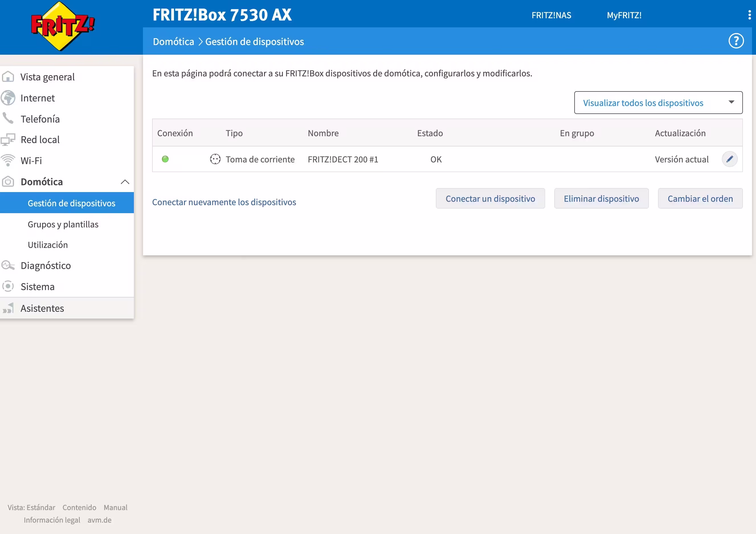
Task: Open avm.de footer link
Action: (99, 520)
